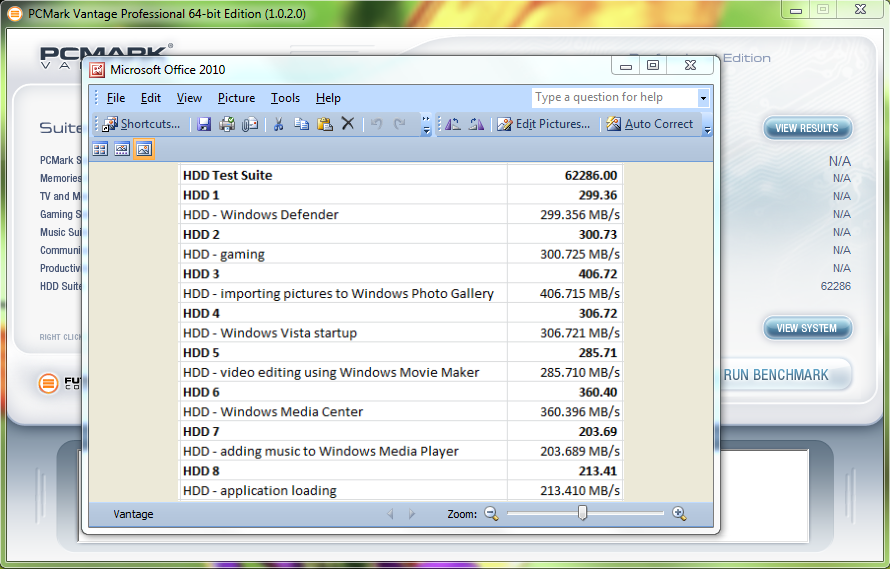The image size is (890, 569).
Task: Cut selection with the scissors icon
Action: coord(278,124)
